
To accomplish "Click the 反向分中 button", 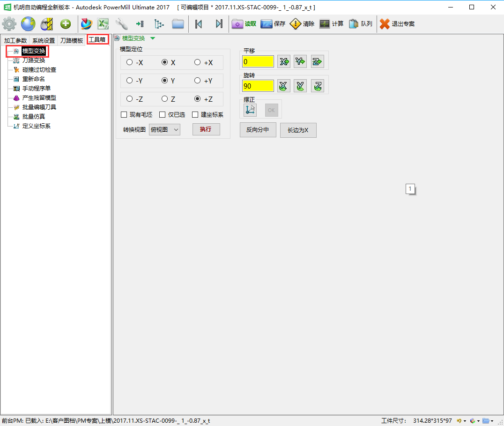I will click(258, 130).
